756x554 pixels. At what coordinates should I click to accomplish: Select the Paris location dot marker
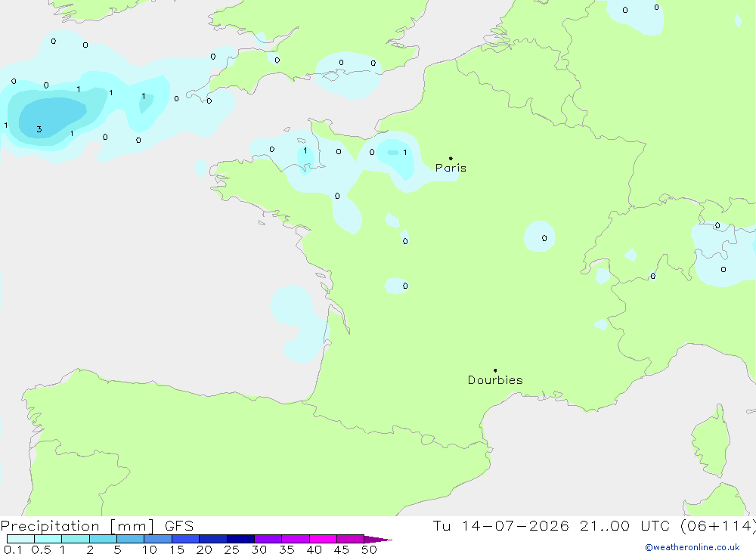(451, 158)
